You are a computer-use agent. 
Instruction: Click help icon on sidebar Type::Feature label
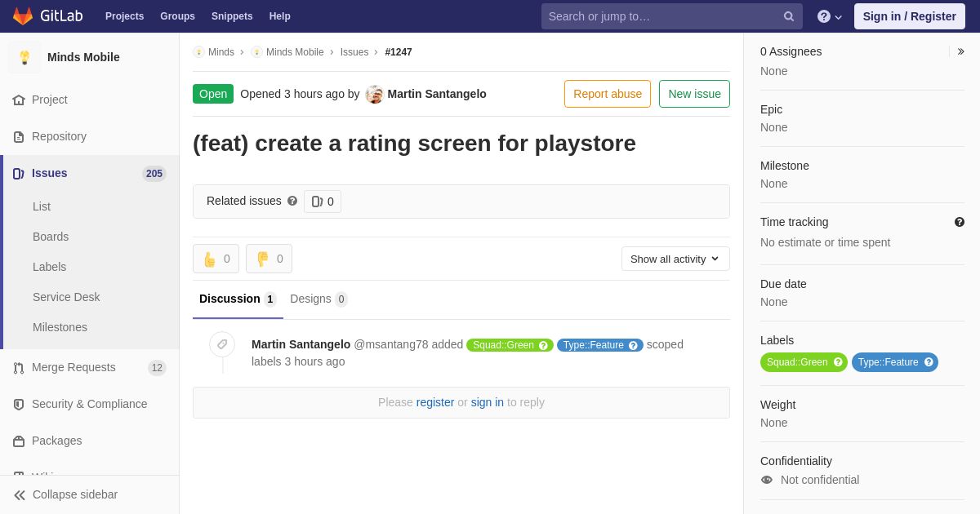click(x=929, y=362)
